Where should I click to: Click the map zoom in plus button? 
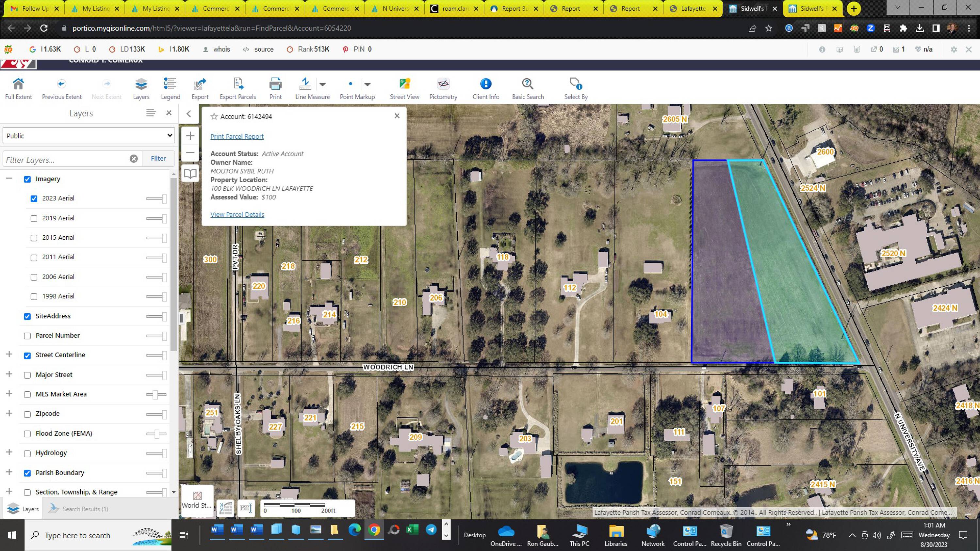190,136
